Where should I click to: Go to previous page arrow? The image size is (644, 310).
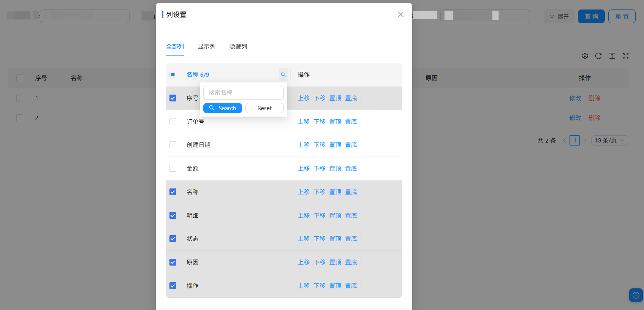(x=565, y=141)
